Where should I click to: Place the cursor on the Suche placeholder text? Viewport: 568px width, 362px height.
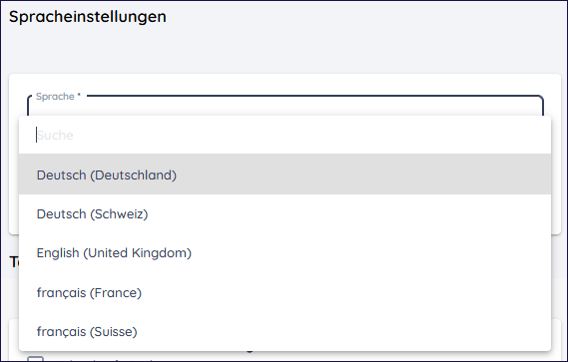coord(55,135)
